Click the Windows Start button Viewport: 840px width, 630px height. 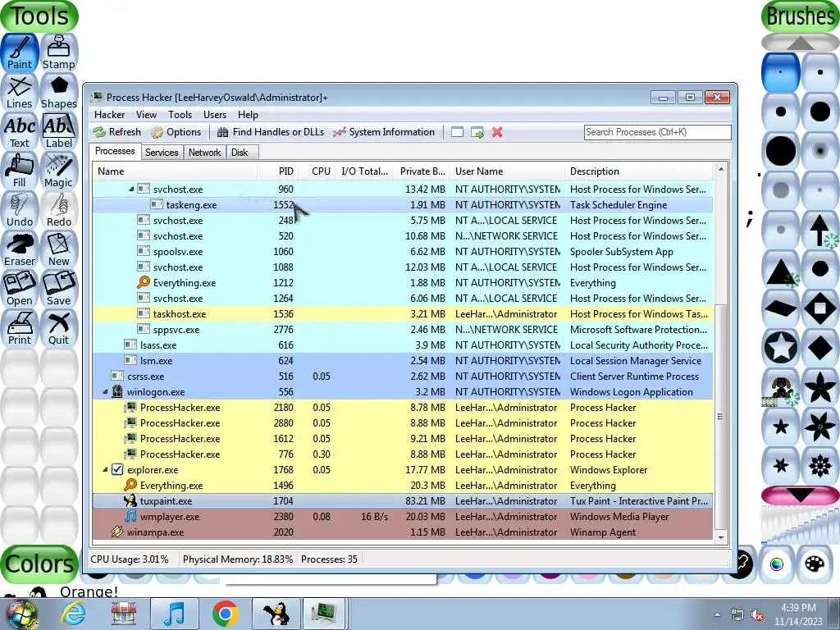click(21, 614)
